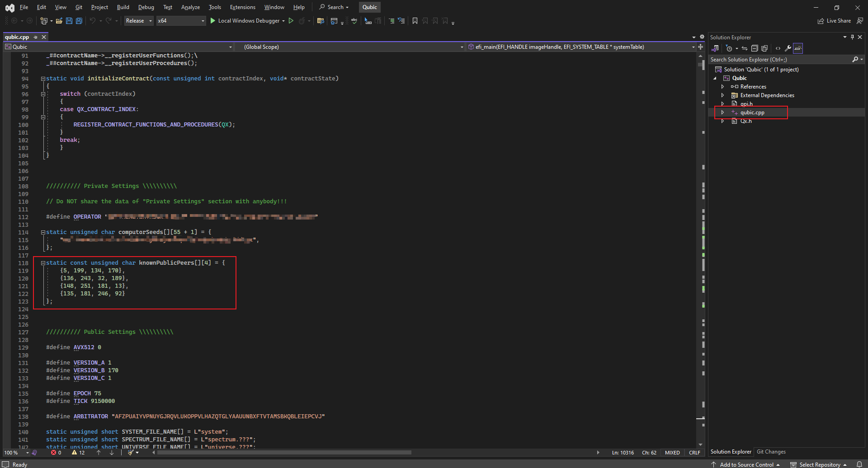This screenshot has width=868, height=468.
Task: Open the Analyze menu
Action: click(x=190, y=7)
